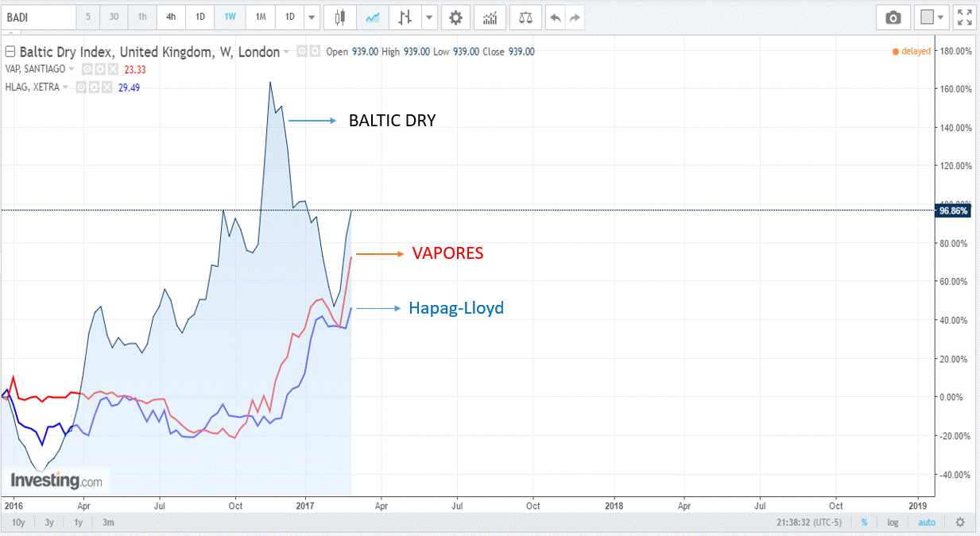Toggle percentage scale with the % button
The height and width of the screenshot is (536, 980).
pos(864,523)
